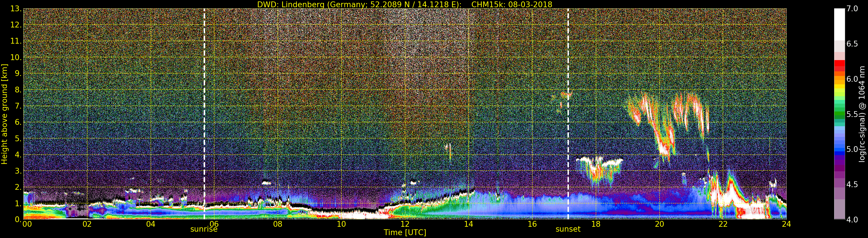This screenshot has width=868, height=238.
Task: Click the dashed white sunrise marker line
Action: [204, 114]
